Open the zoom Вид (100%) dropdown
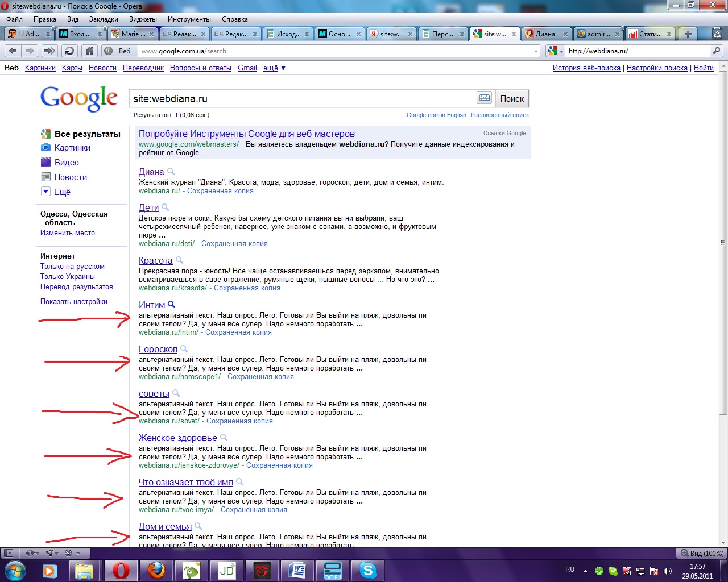 tap(702, 553)
